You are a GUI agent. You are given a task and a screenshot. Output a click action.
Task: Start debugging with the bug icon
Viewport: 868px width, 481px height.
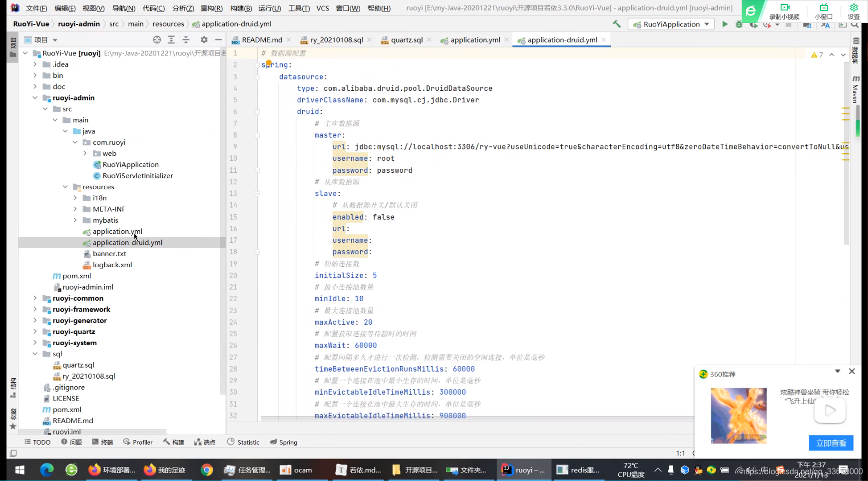(739, 24)
